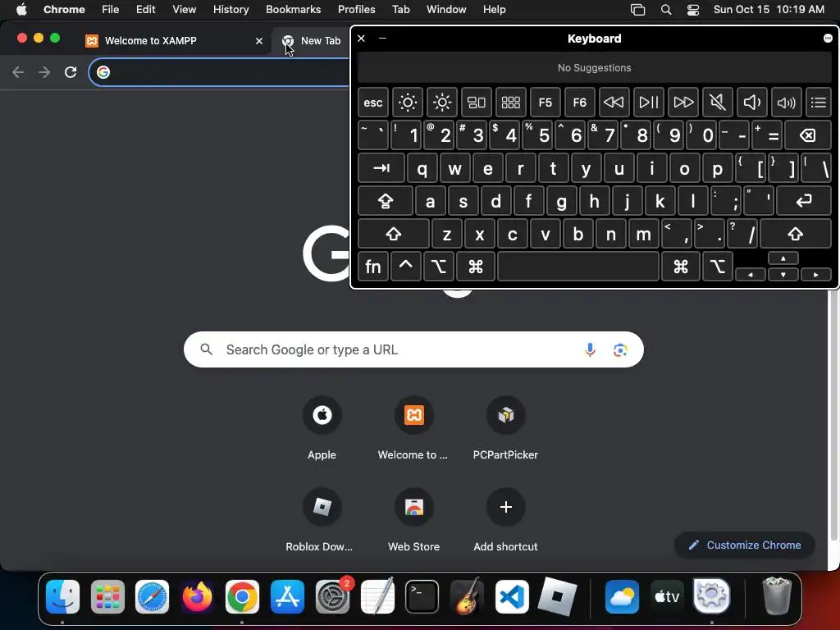
Task: Open Firefox from the Dock
Action: click(x=197, y=596)
